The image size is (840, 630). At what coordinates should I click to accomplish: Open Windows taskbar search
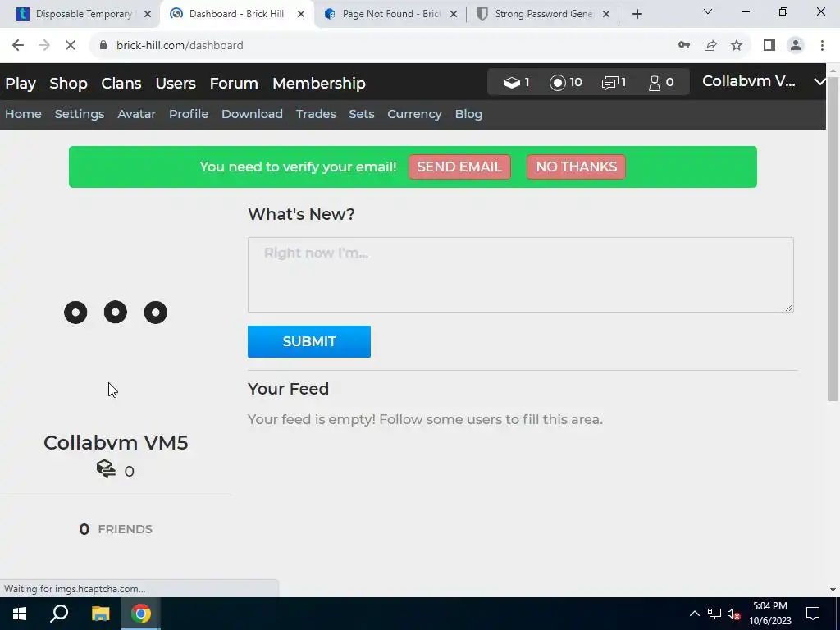pyautogui.click(x=59, y=614)
